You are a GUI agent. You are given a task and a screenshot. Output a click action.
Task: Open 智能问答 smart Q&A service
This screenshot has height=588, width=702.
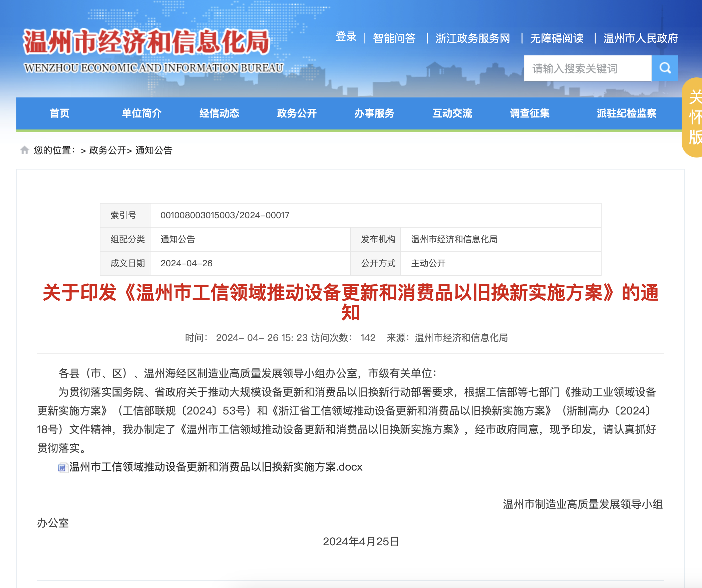pos(395,38)
